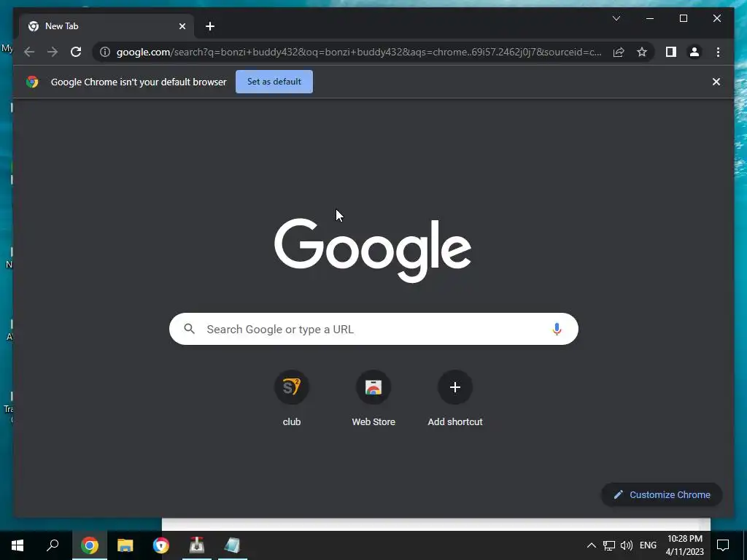The height and width of the screenshot is (560, 747).
Task: Click Chrome icon in taskbar
Action: [x=90, y=545]
